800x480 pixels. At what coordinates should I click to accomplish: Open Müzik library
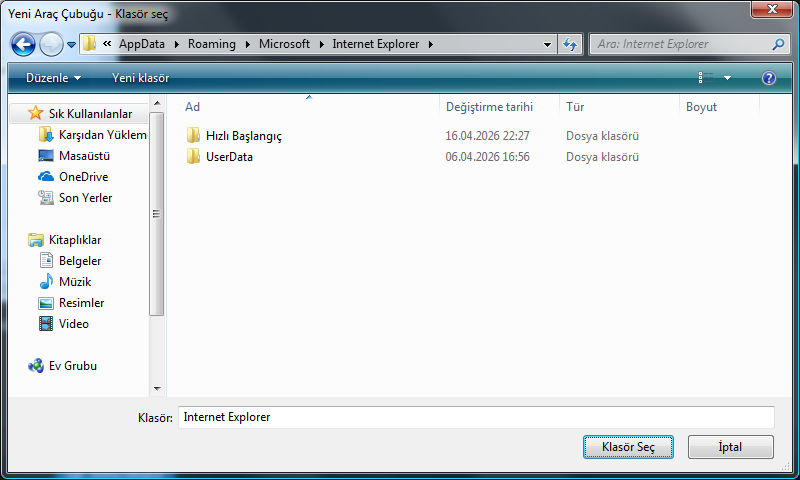pyautogui.click(x=74, y=282)
